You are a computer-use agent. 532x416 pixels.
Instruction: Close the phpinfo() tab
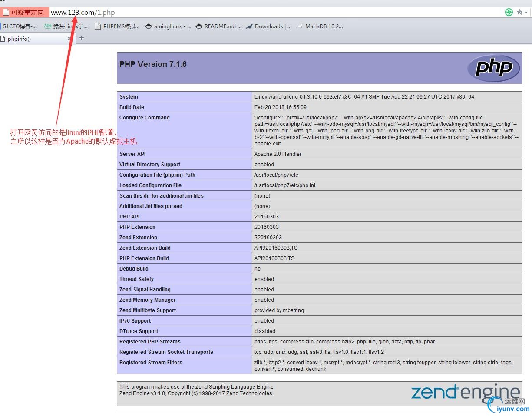(x=69, y=39)
